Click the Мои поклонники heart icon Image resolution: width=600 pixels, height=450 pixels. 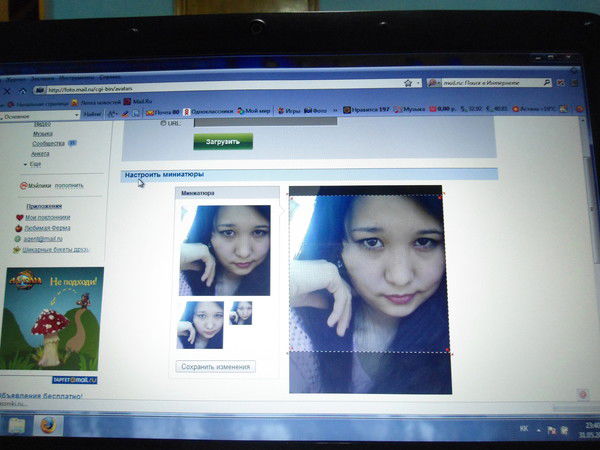tap(19, 217)
